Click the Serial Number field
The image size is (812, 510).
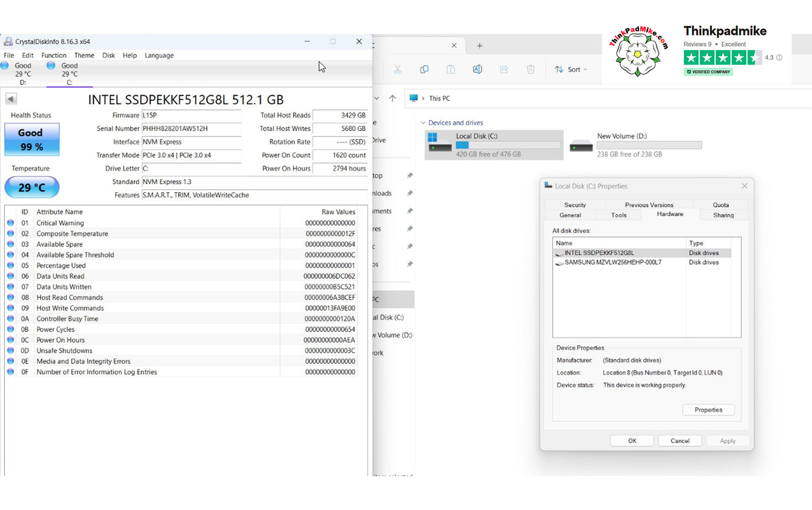pos(191,129)
